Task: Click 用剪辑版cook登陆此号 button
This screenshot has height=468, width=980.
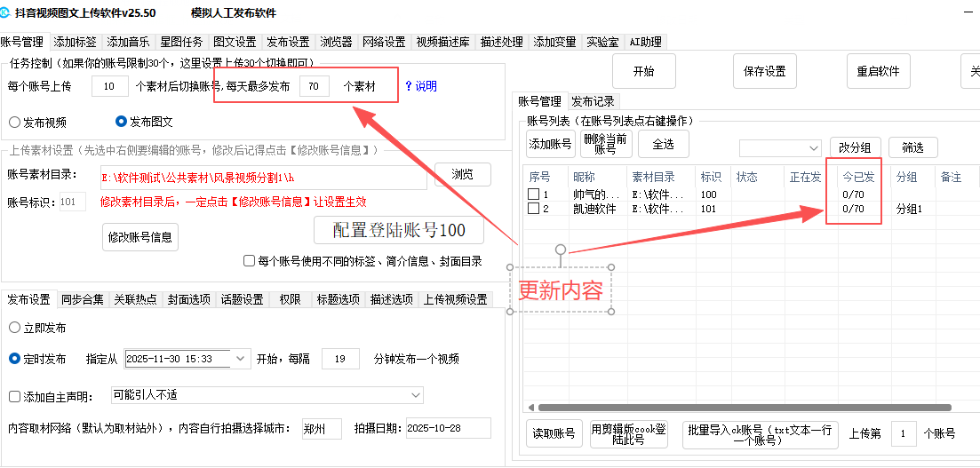Action: (x=629, y=433)
